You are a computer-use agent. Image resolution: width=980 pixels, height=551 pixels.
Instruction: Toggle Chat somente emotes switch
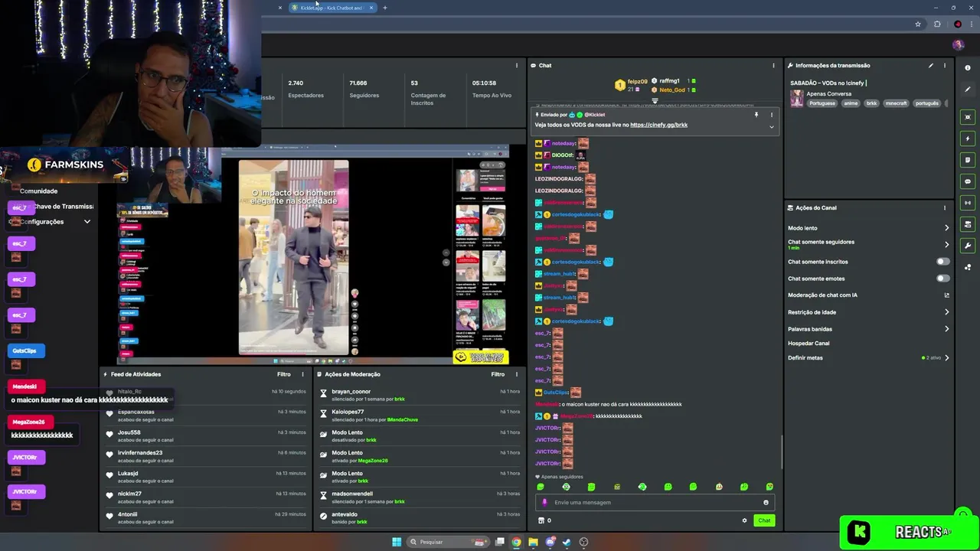click(x=943, y=279)
